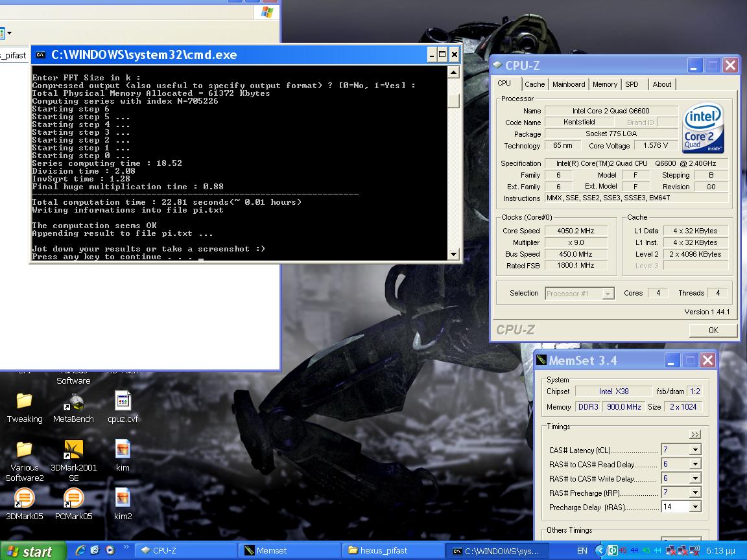
Task: Minimize the CPU-Z window
Action: (694, 65)
